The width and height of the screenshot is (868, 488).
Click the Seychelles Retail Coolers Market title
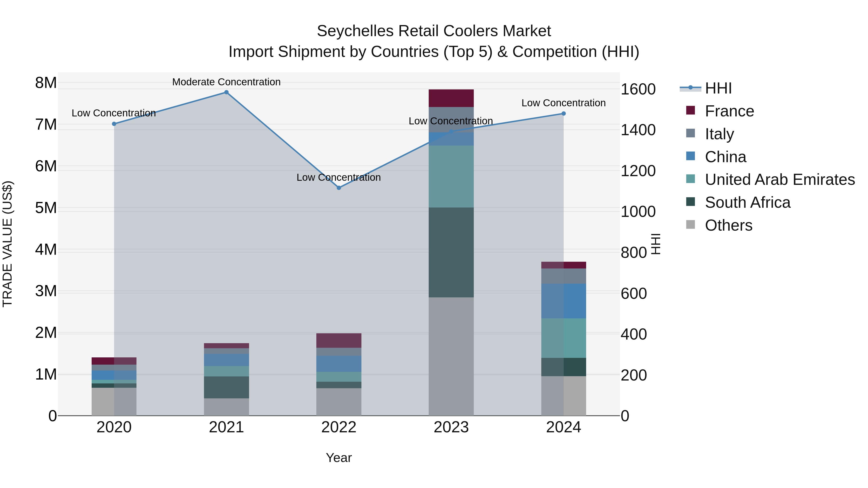click(x=434, y=31)
